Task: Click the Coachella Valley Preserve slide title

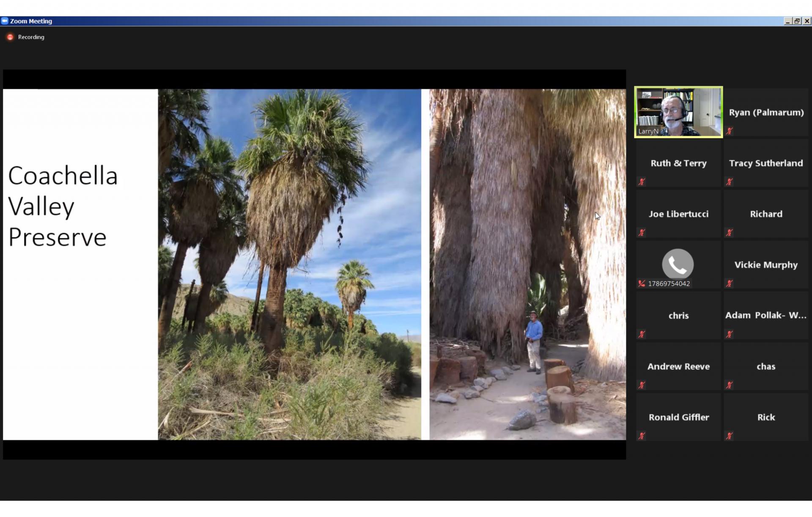Action: click(63, 206)
